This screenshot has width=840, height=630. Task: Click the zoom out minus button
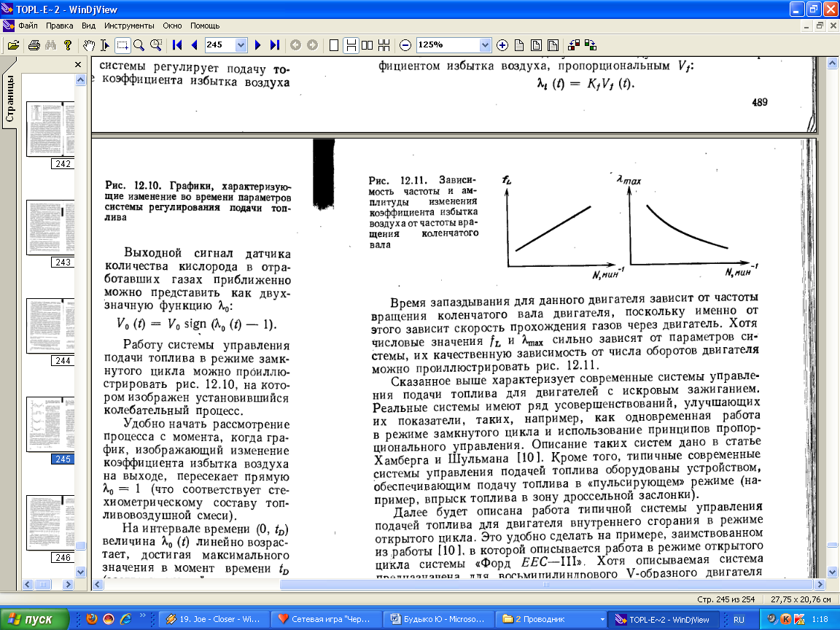pos(405,45)
